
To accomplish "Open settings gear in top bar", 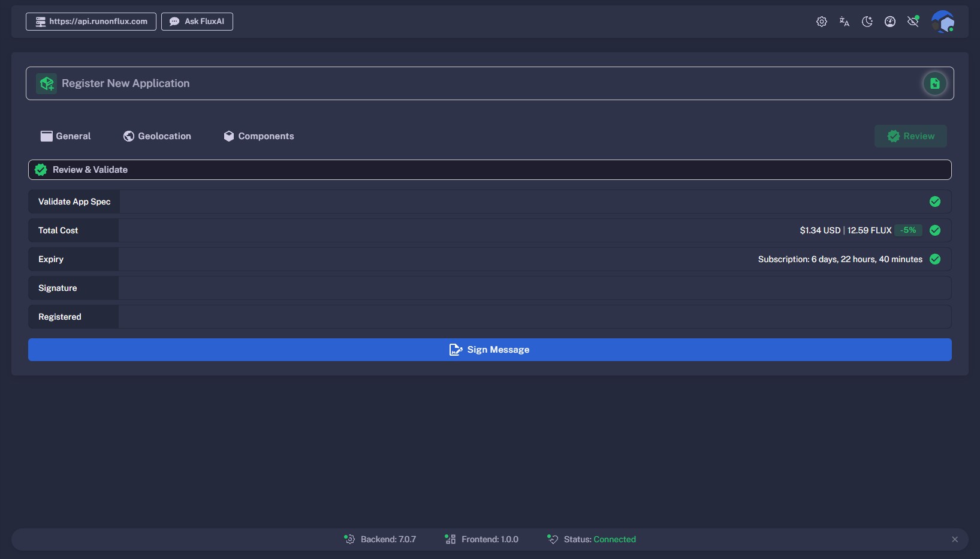I will (x=821, y=22).
